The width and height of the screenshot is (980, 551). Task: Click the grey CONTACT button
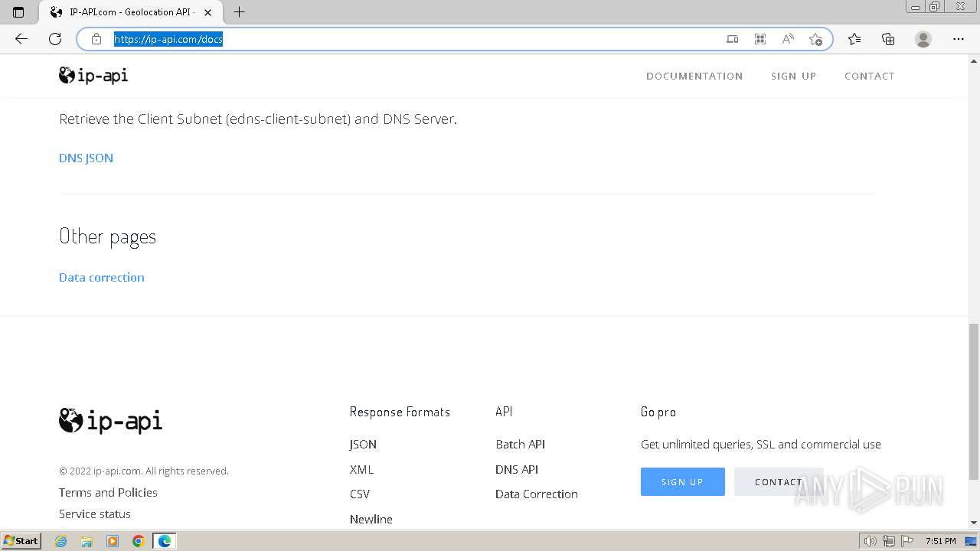click(779, 481)
